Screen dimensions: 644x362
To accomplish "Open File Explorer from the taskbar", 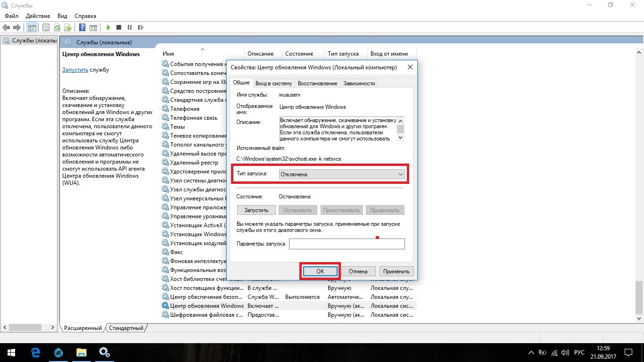I will point(82,353).
